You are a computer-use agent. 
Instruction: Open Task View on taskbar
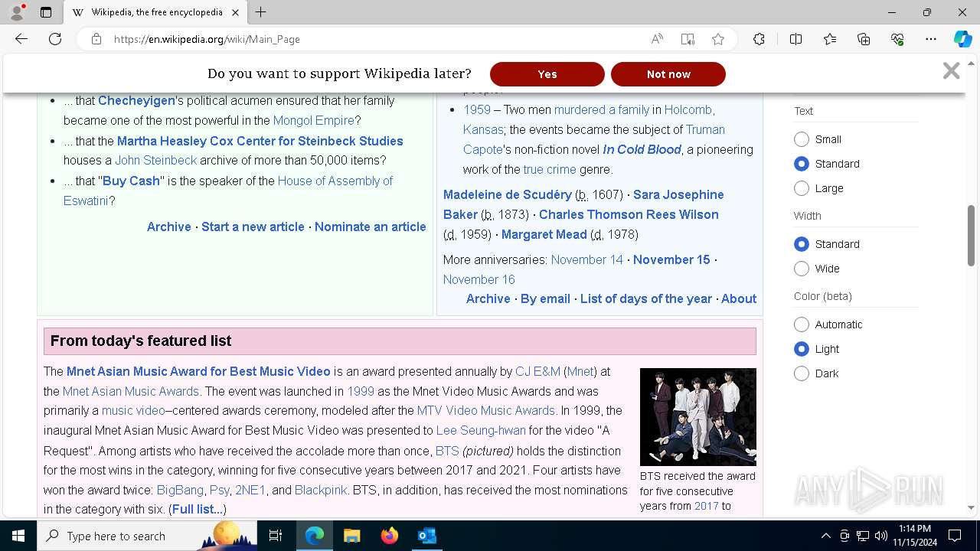coord(276,536)
